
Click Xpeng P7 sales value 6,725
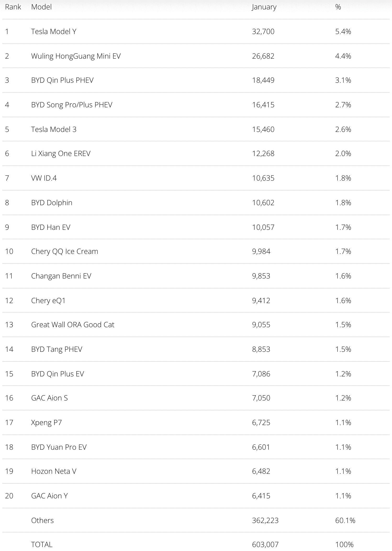[261, 422]
